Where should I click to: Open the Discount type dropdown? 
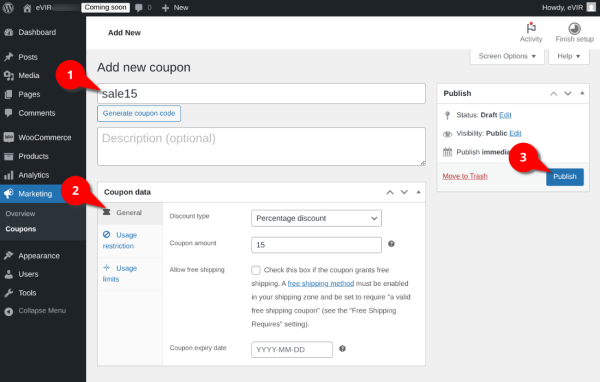pyautogui.click(x=316, y=218)
